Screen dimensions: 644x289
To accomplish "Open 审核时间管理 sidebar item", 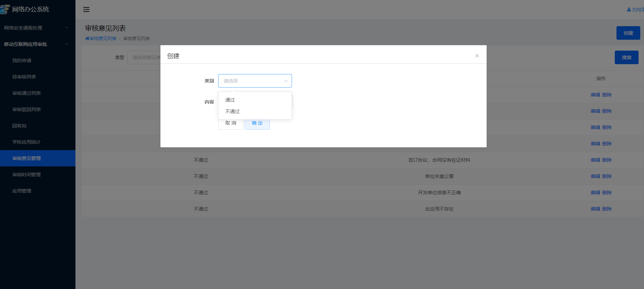I will [27, 175].
